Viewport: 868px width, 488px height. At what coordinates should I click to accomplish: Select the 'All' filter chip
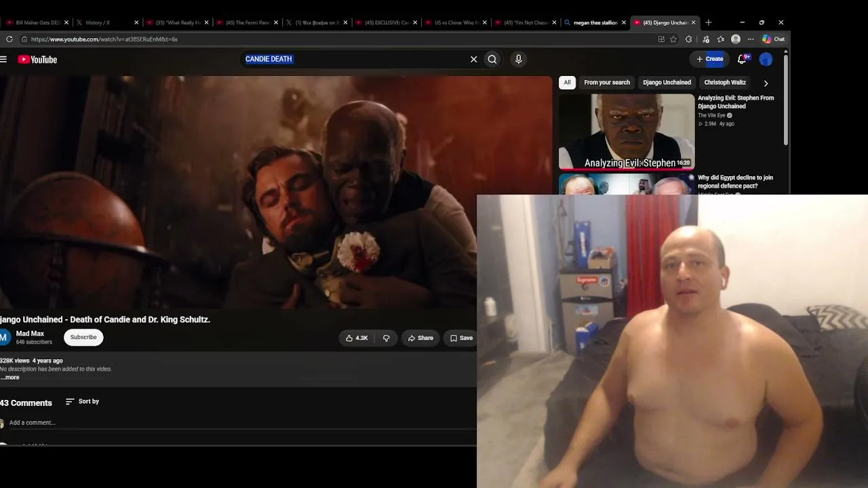(x=568, y=83)
